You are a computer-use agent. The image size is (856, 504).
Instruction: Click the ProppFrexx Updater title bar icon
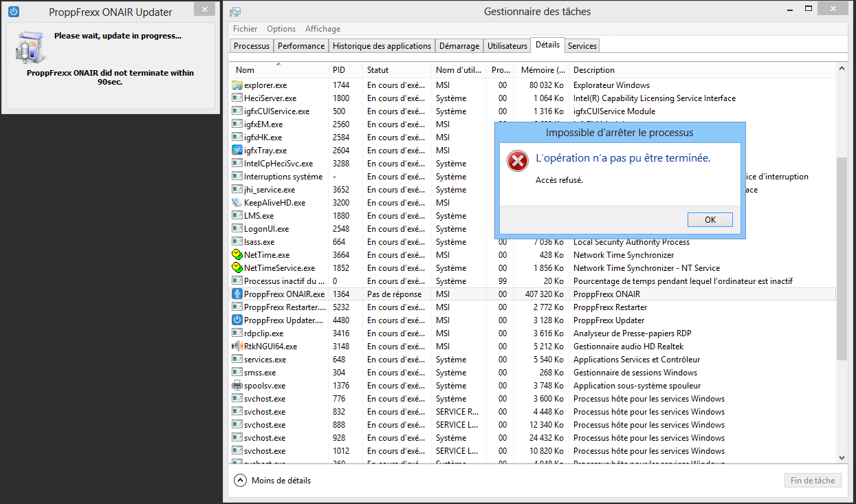pos(14,12)
